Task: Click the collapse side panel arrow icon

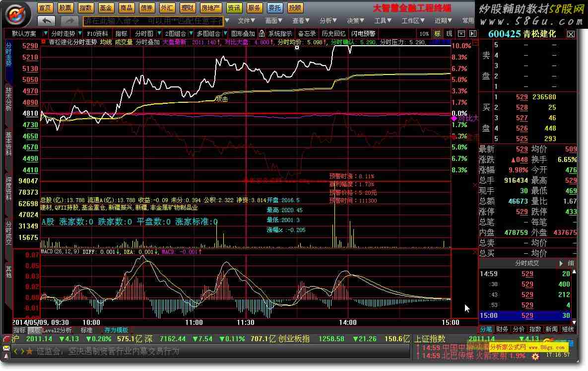Action: [x=473, y=33]
